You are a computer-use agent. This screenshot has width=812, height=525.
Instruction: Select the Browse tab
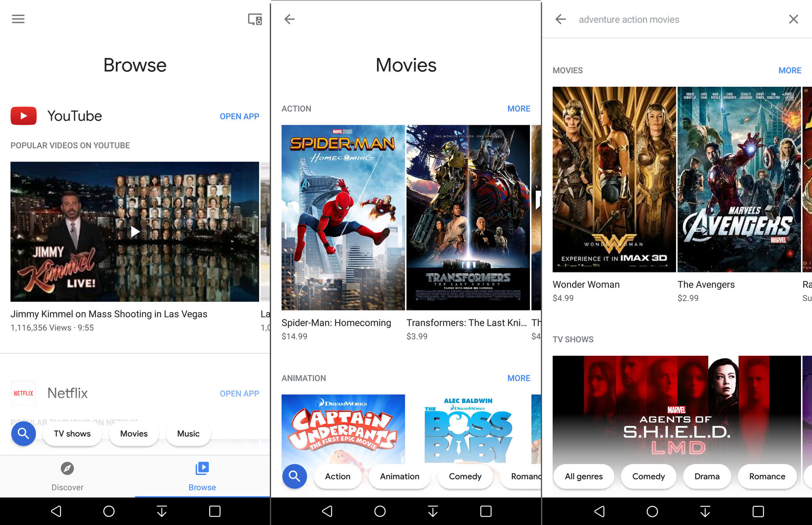pos(202,476)
